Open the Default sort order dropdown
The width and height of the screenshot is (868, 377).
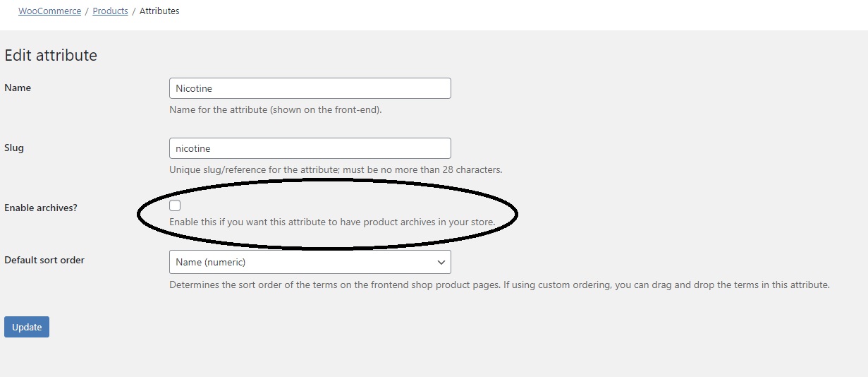[310, 262]
